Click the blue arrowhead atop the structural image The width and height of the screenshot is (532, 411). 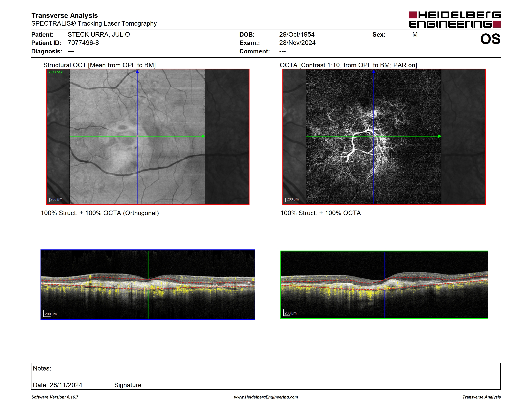[137, 72]
